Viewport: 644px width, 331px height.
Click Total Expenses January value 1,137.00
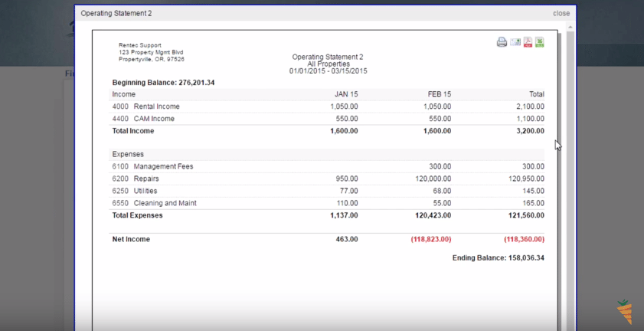coord(344,215)
